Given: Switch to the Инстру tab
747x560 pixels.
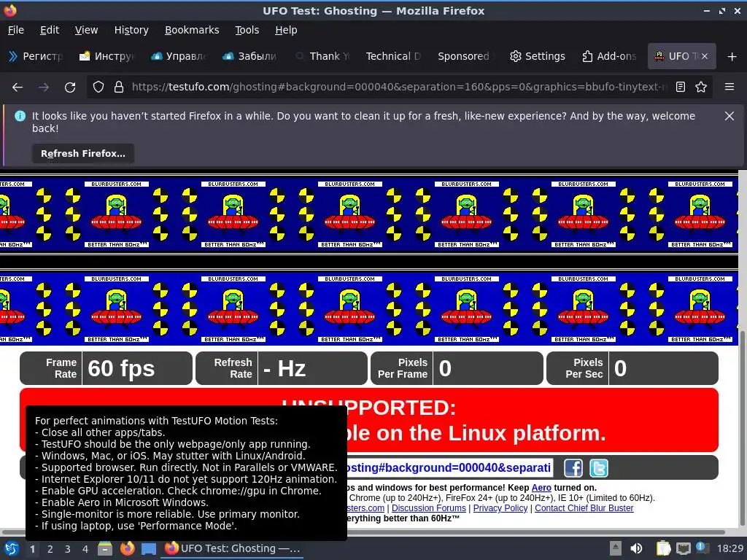Looking at the screenshot, I should point(107,56).
